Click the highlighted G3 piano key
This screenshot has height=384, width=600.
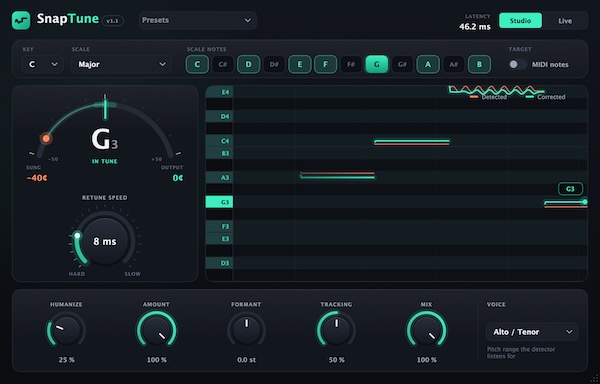pos(219,202)
